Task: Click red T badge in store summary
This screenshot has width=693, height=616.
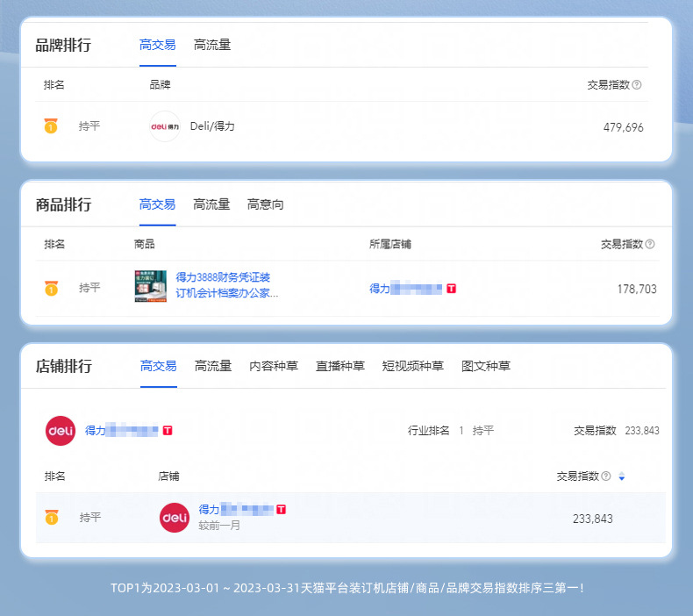Action: point(168,430)
